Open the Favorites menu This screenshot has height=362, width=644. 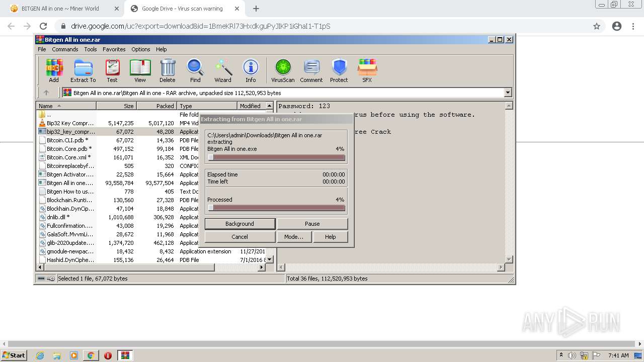[x=114, y=49]
